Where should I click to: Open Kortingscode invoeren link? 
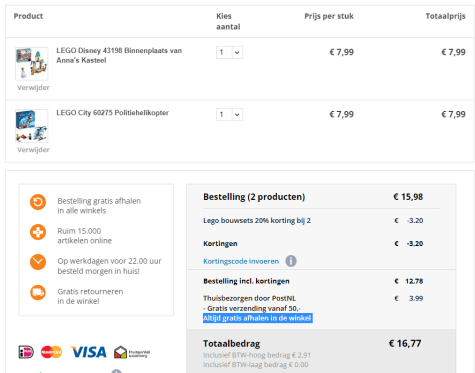tap(241, 261)
